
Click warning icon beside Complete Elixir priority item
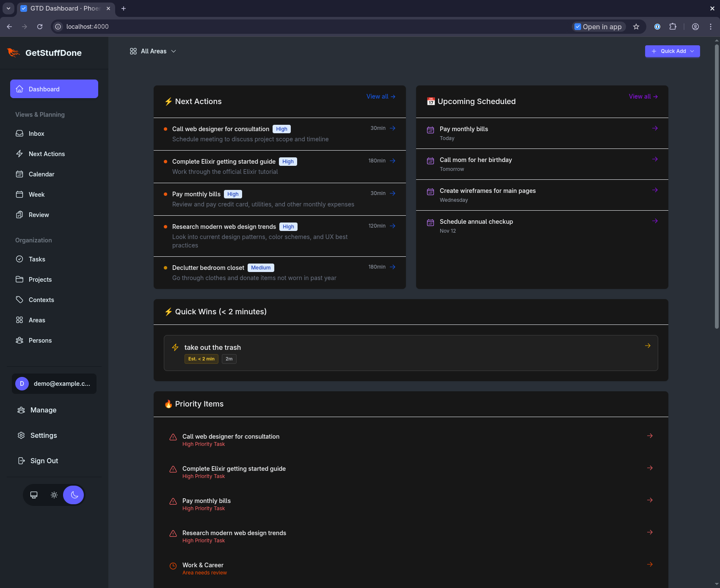pos(173,469)
